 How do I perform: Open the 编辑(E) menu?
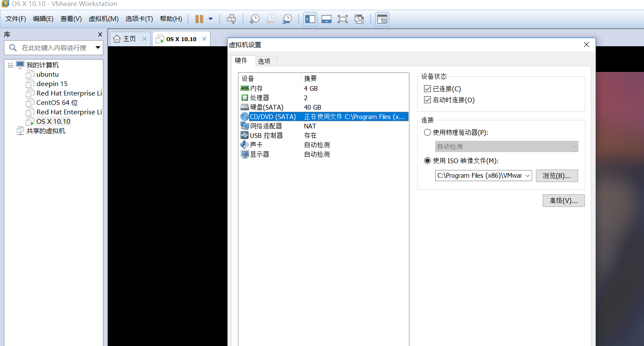(x=43, y=19)
